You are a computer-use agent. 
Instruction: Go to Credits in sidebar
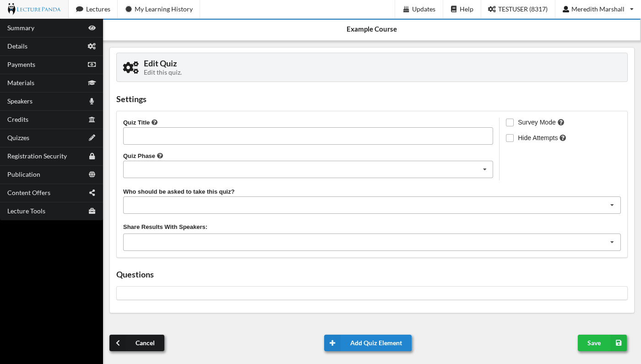(x=51, y=120)
